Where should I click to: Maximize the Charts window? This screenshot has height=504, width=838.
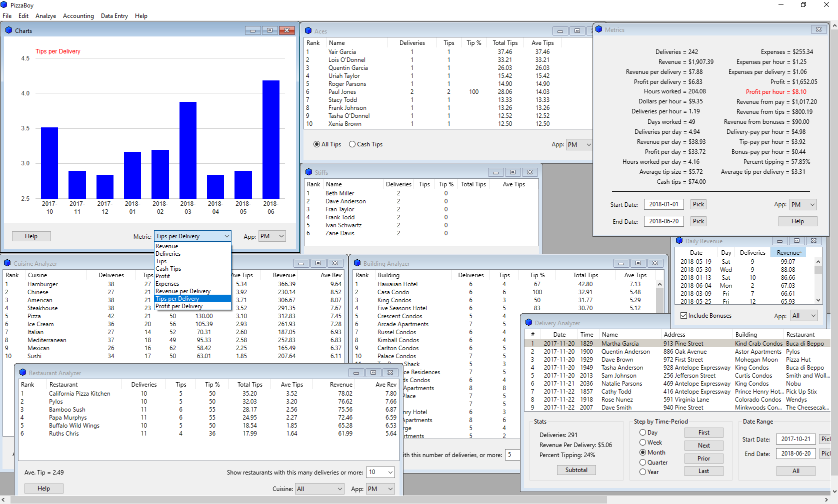coord(269,30)
